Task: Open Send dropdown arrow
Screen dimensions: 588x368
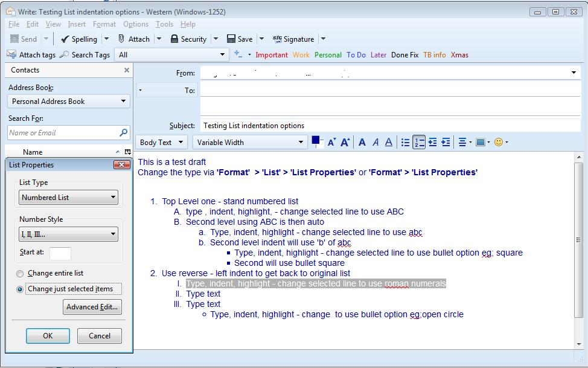Action: tap(46, 39)
